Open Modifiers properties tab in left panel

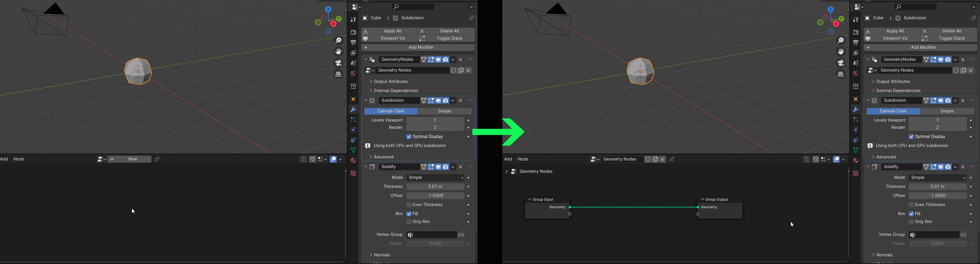coord(353,110)
